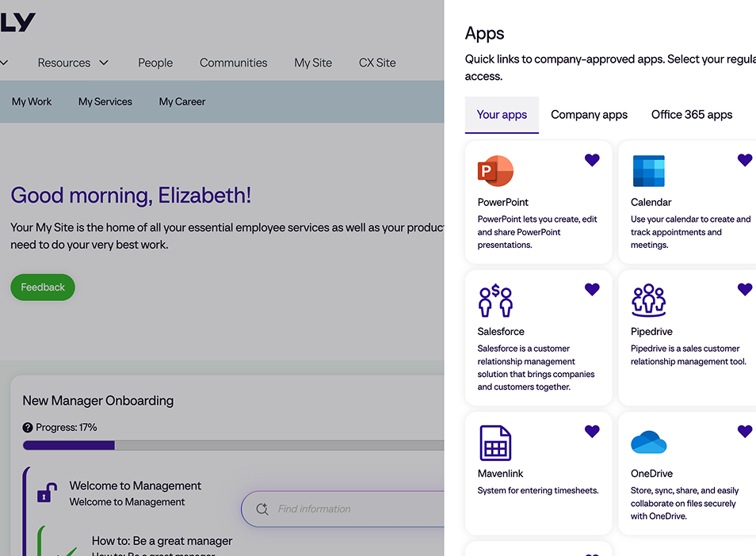The height and width of the screenshot is (556, 756).
Task: Open the Communities navigation item
Action: click(233, 63)
